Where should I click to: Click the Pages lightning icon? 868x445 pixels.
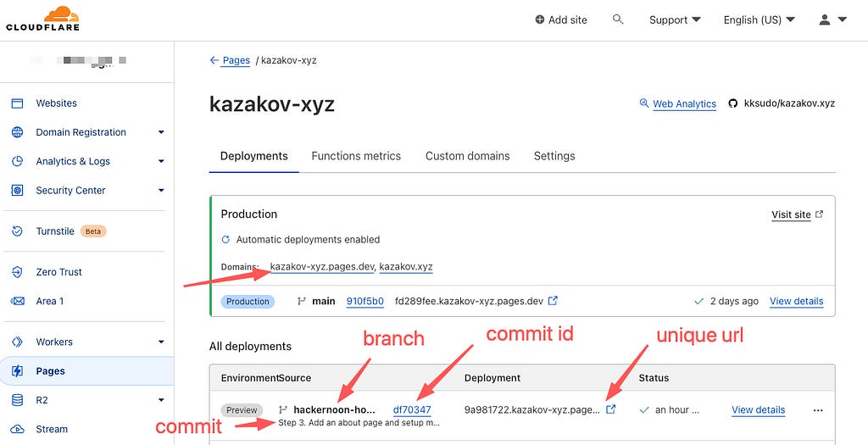(18, 371)
